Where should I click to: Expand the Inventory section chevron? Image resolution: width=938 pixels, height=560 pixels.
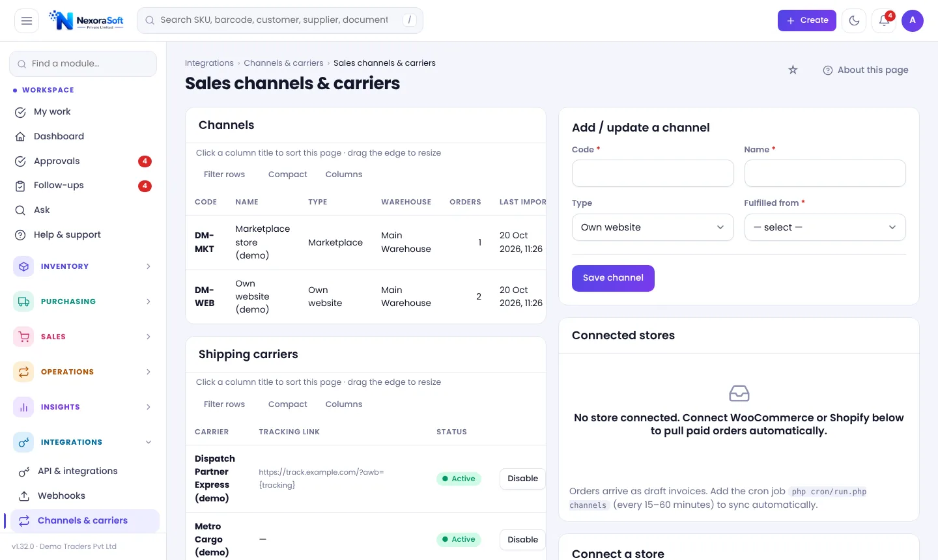tap(149, 266)
